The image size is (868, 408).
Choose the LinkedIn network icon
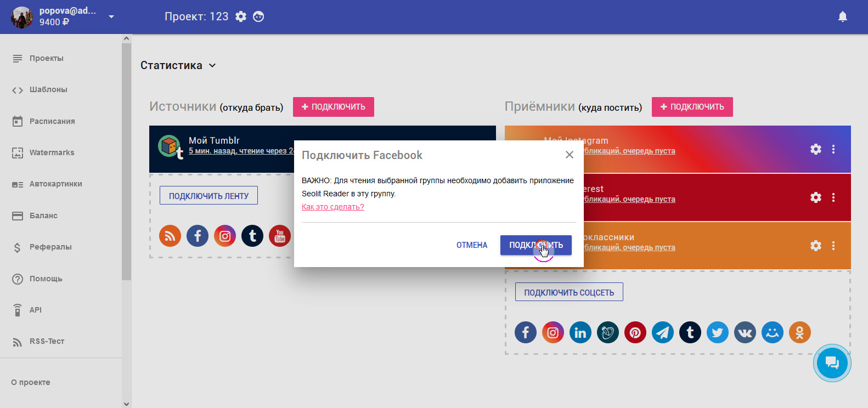pos(580,332)
